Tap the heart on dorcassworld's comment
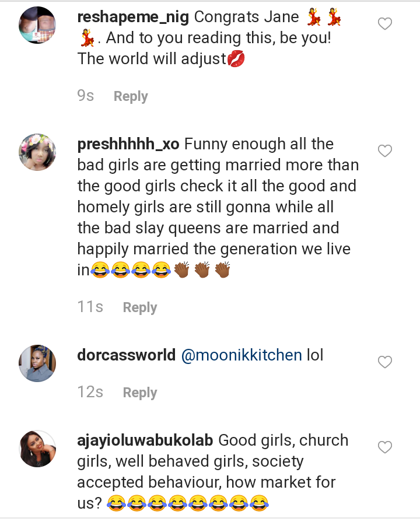 [385, 362]
